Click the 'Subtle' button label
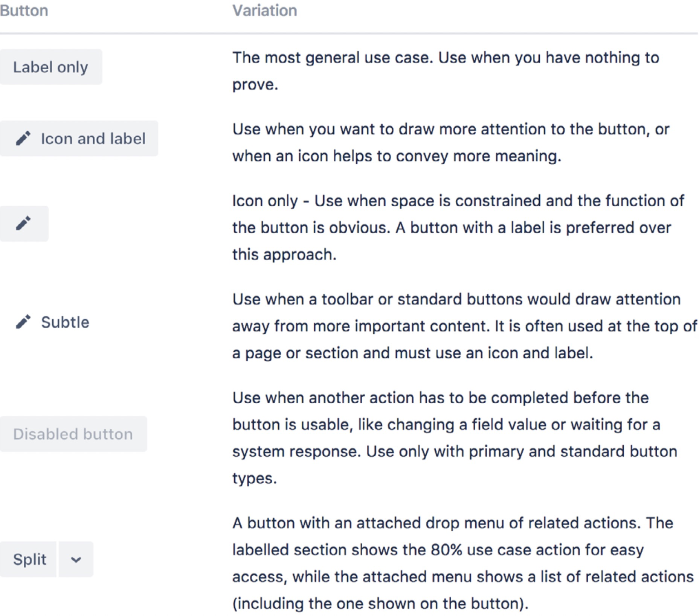The image size is (699, 616). click(x=65, y=322)
